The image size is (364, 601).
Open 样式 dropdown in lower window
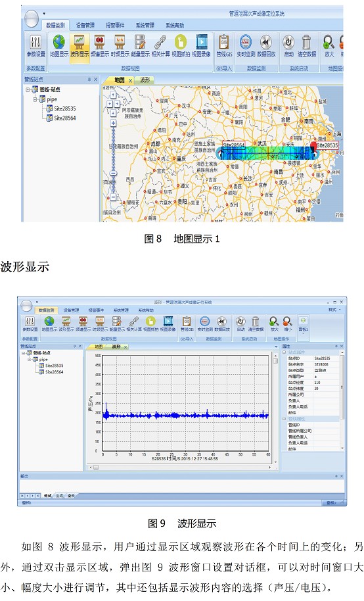[x=333, y=310]
